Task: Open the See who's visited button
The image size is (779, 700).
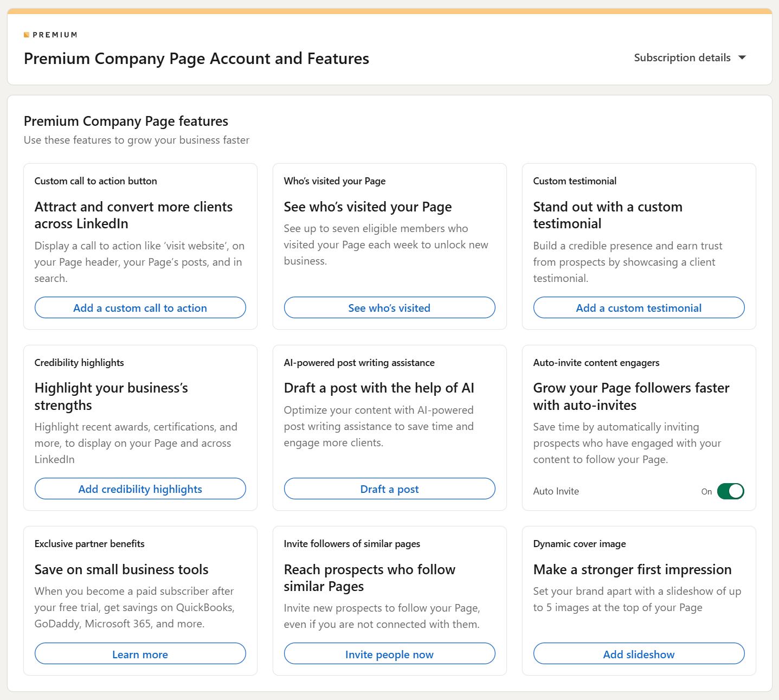Action: coord(389,308)
